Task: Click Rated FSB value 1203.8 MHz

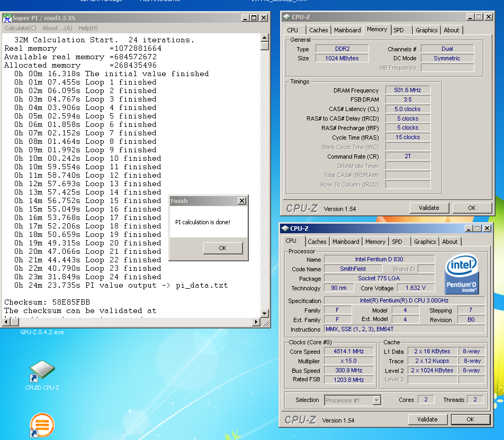Action: pyautogui.click(x=349, y=380)
